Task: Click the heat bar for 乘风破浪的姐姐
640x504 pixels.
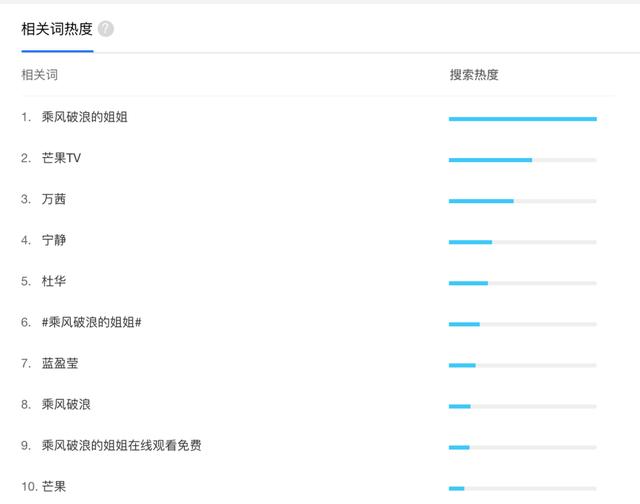Action: (522, 119)
